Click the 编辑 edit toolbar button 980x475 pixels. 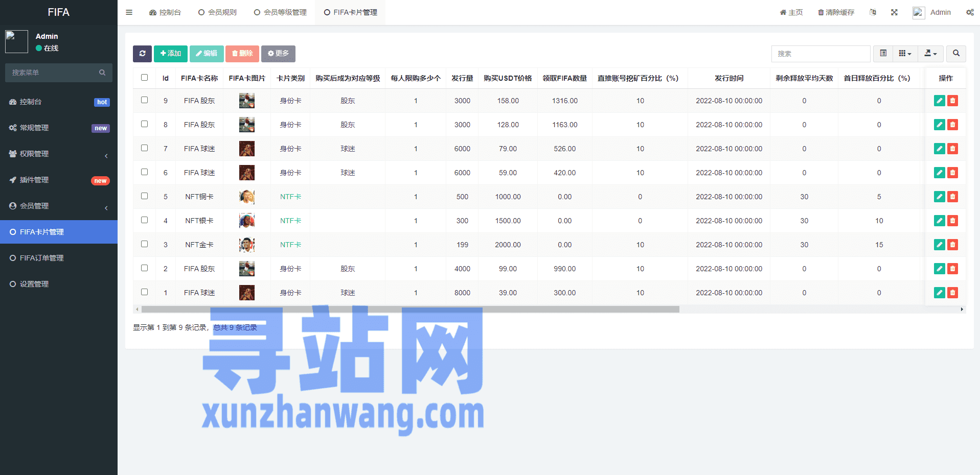click(x=207, y=54)
